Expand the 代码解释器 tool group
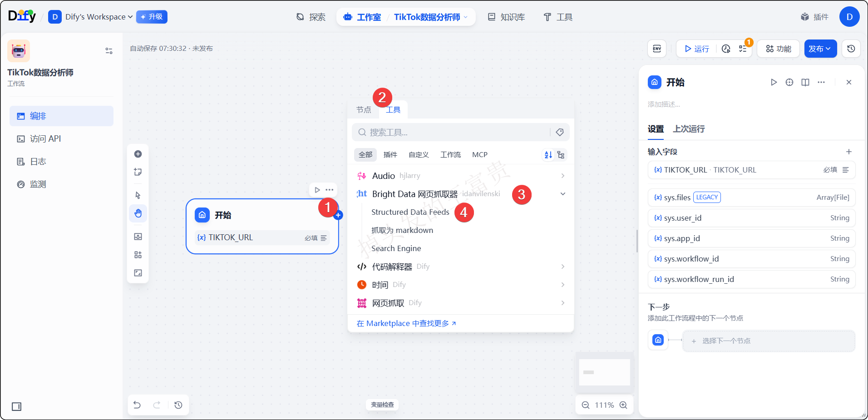This screenshot has width=868, height=420. pyautogui.click(x=461, y=267)
